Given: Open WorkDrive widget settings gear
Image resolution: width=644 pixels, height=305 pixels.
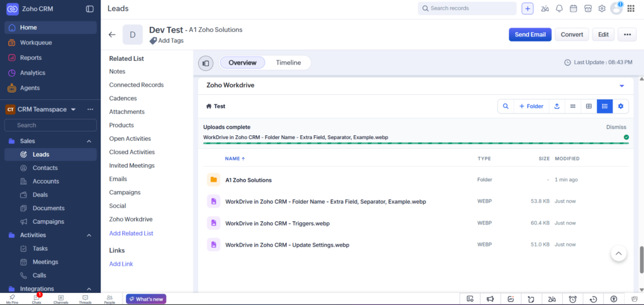Looking at the screenshot, I should pyautogui.click(x=621, y=106).
